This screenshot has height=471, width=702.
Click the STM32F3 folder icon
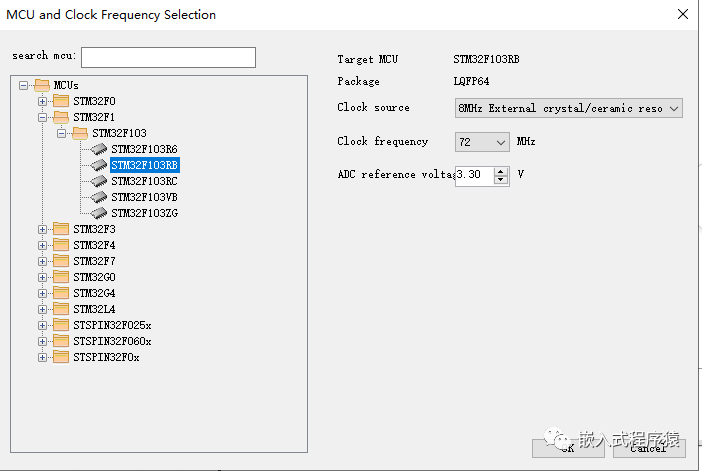click(x=61, y=229)
